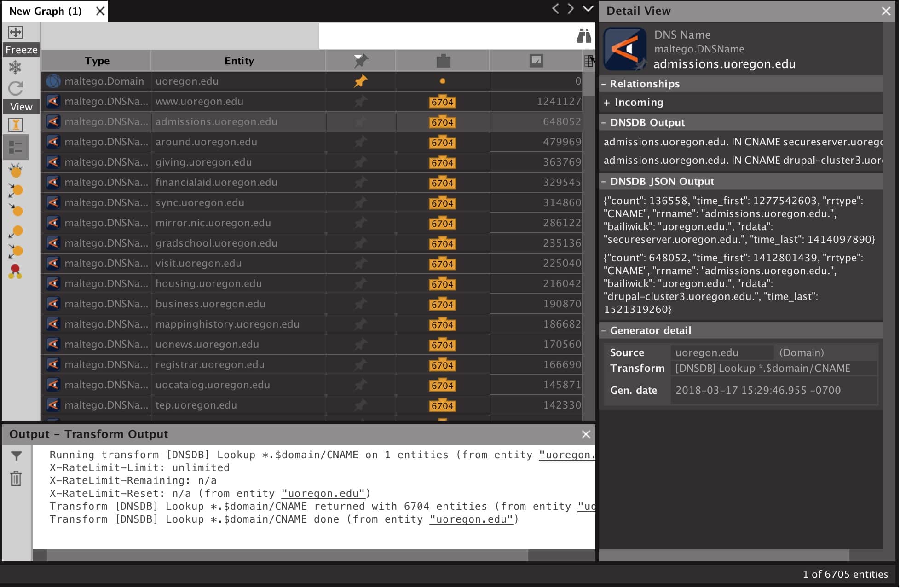Viewport: 900px width, 588px height.
Task: Click the Freeze button label
Action: (x=21, y=50)
